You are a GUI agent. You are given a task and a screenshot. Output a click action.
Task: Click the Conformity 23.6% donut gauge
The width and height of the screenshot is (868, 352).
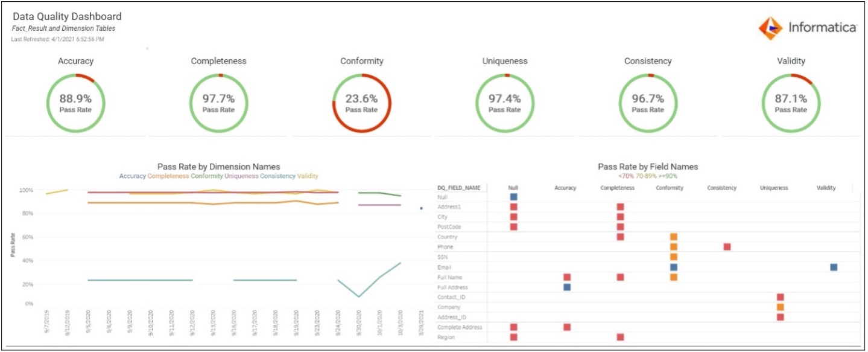(x=362, y=103)
